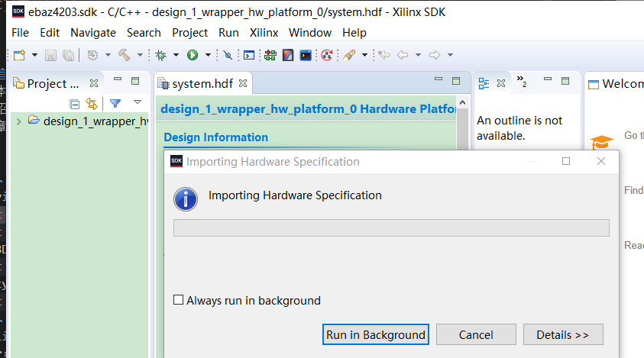Open the File menu
The image size is (644, 358).
coord(20,32)
